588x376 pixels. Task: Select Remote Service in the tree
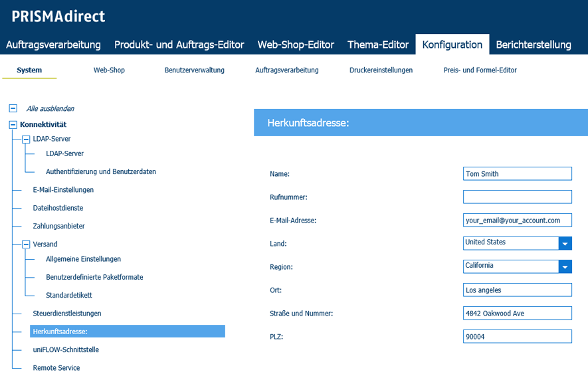click(x=56, y=368)
